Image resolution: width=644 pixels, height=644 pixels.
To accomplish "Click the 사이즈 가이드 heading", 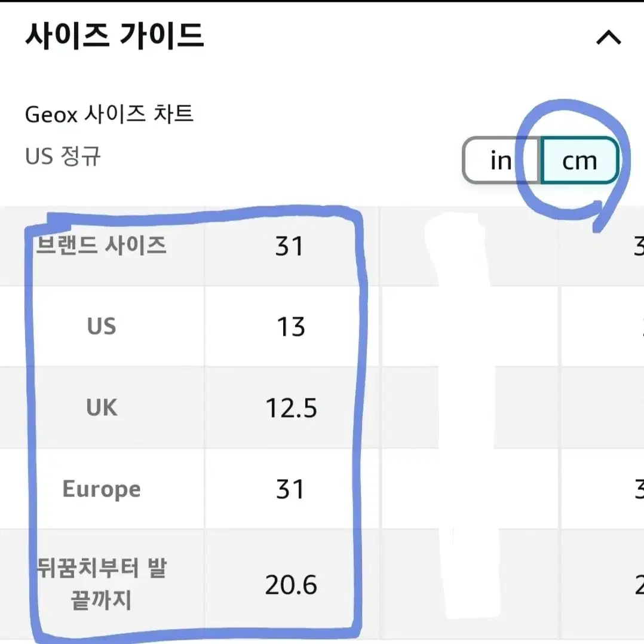I will pyautogui.click(x=114, y=36).
